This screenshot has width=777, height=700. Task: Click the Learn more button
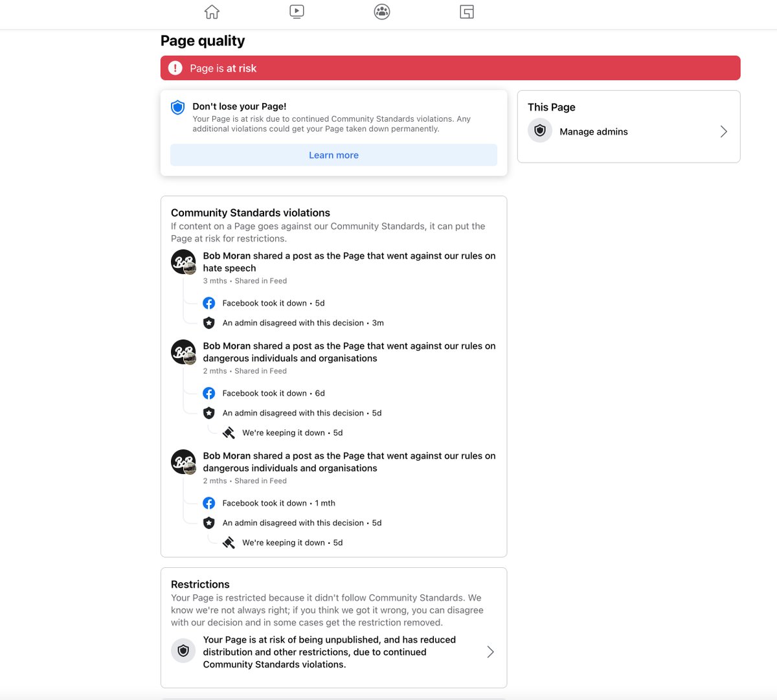point(333,155)
